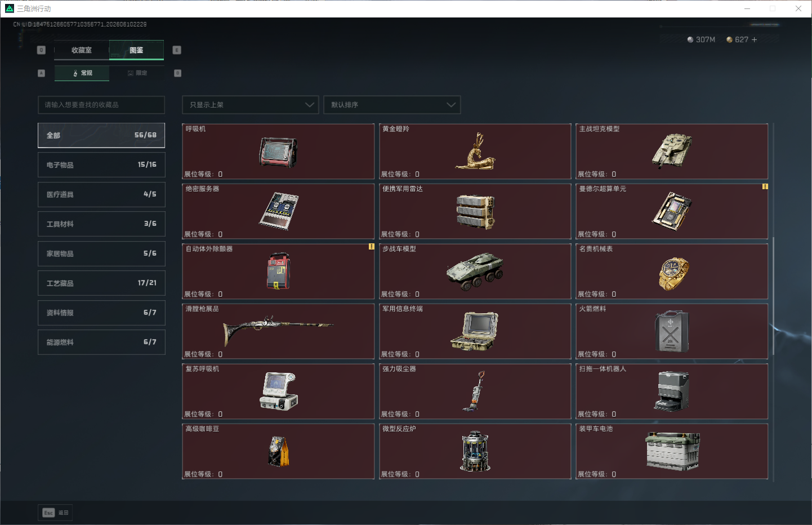Filter by 工艺藏品 category

click(x=101, y=283)
